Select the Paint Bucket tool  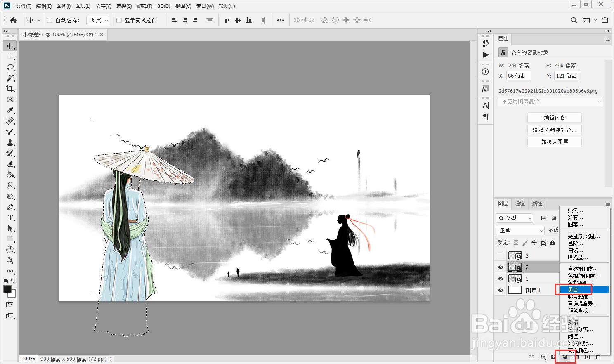tap(10, 175)
